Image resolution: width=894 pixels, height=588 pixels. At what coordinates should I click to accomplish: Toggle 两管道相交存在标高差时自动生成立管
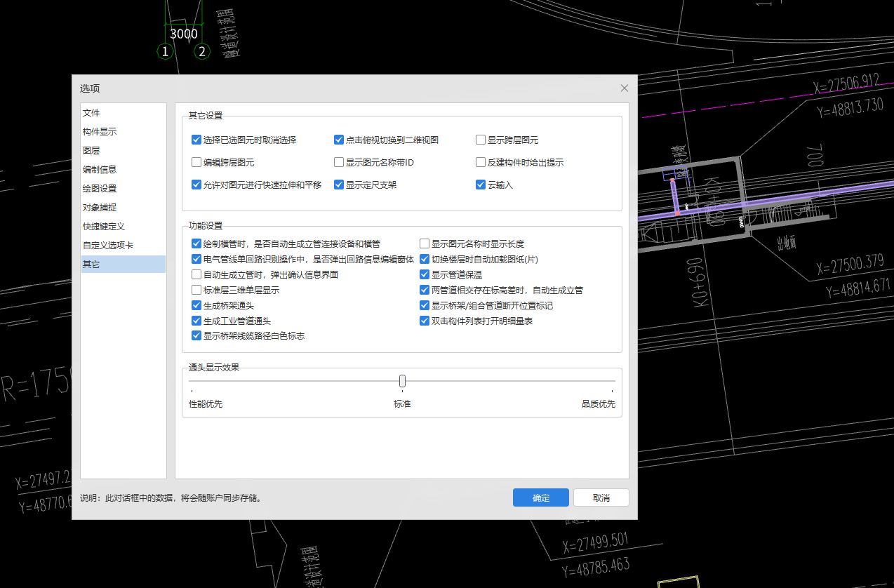425,290
